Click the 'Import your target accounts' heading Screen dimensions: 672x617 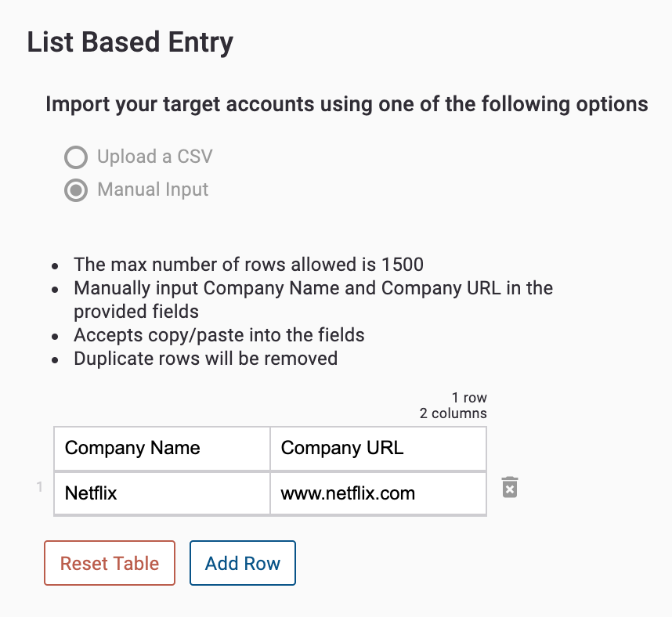click(x=347, y=105)
